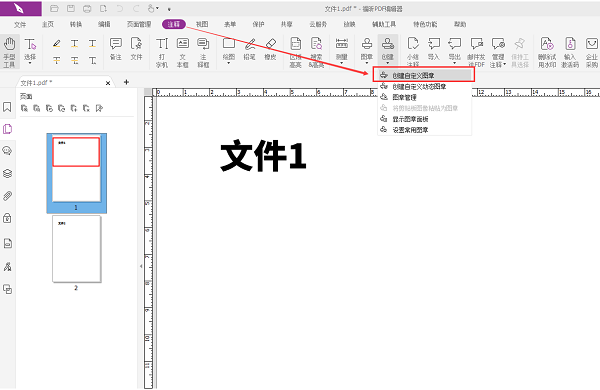
Task: Attach a File comment (文件)
Action: 136,49
